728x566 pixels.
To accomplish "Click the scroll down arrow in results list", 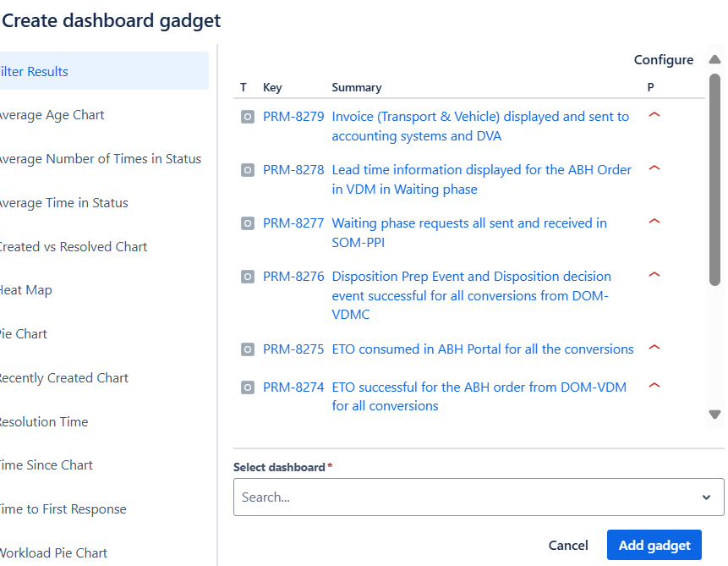I will (x=714, y=415).
